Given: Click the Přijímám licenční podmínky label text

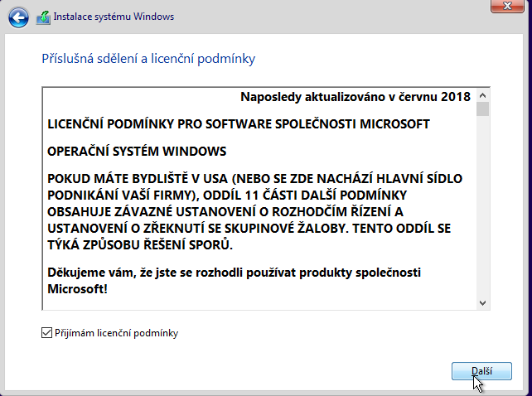Looking at the screenshot, I should [116, 333].
